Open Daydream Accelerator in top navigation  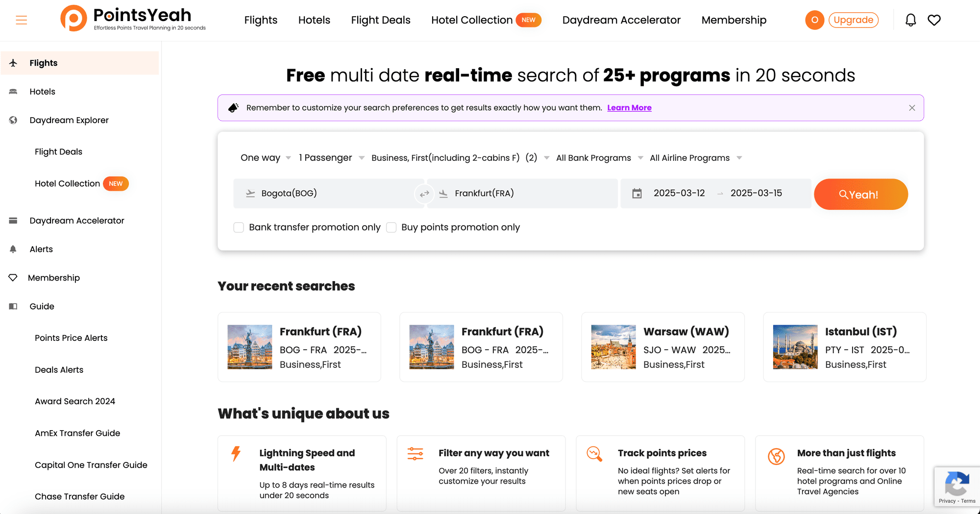click(x=621, y=20)
